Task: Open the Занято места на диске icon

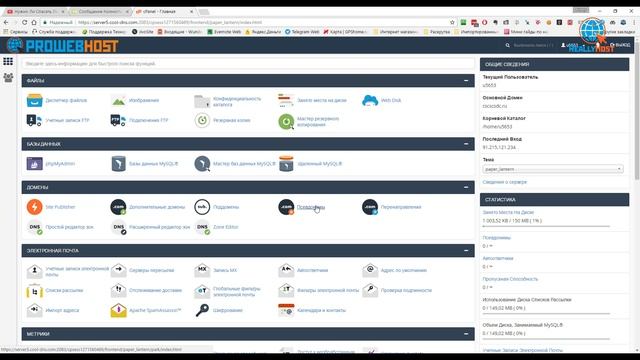Action: pyautogui.click(x=286, y=100)
